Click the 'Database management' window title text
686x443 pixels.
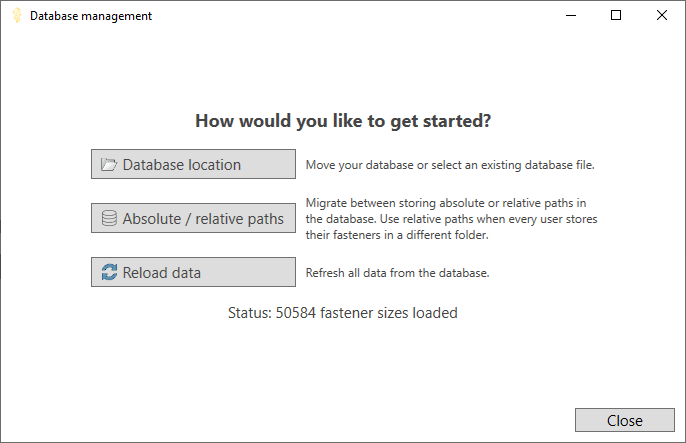click(x=91, y=16)
